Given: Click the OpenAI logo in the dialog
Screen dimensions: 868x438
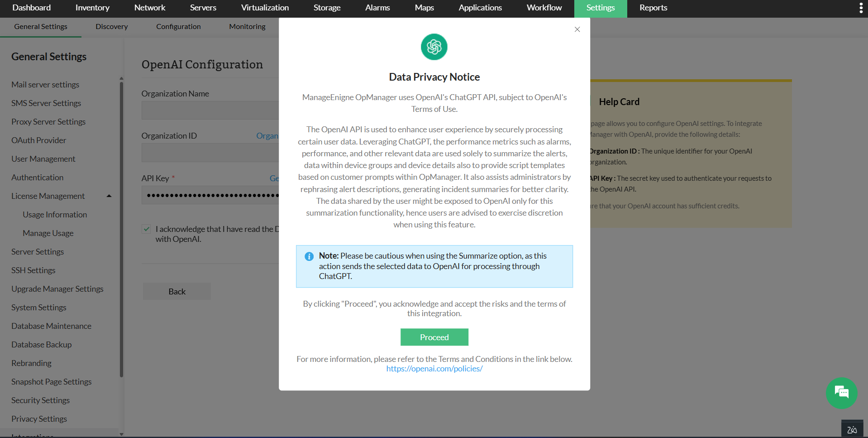Looking at the screenshot, I should coord(434,47).
